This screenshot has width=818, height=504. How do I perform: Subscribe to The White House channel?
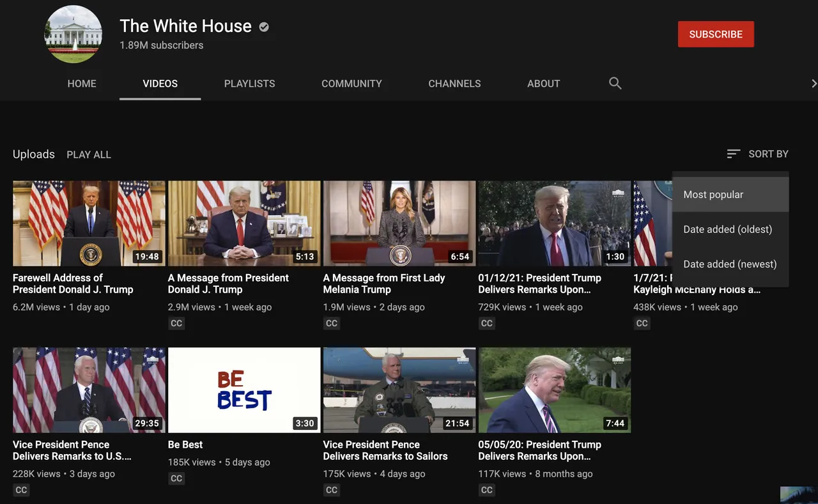(x=716, y=34)
